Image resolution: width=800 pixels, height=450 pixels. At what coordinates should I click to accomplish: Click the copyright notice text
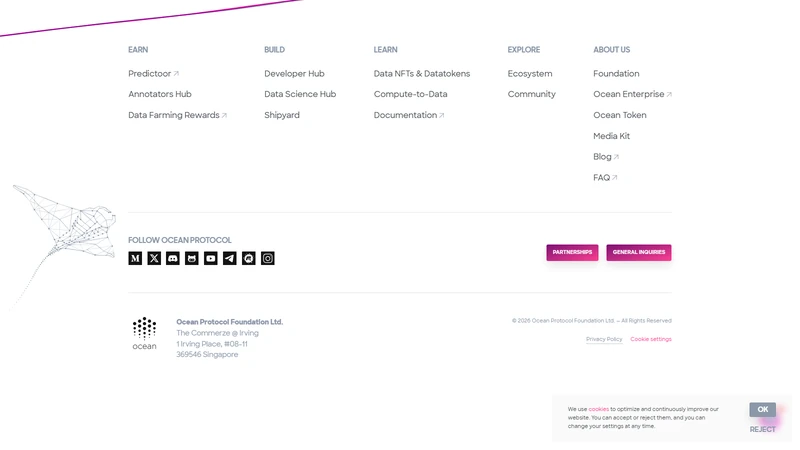(592, 321)
